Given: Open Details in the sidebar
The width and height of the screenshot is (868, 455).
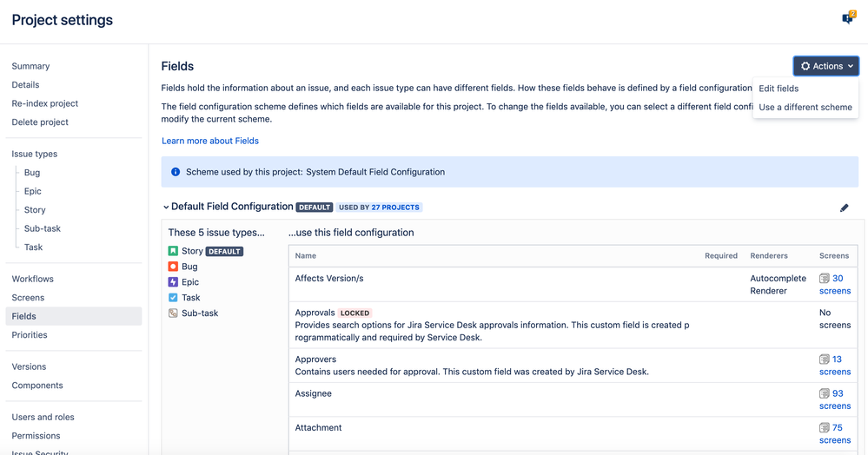Looking at the screenshot, I should click(25, 85).
